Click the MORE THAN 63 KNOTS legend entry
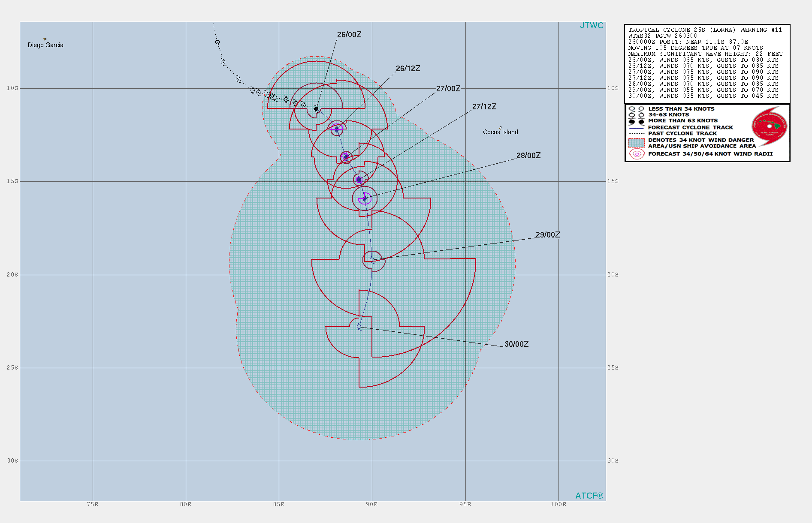The width and height of the screenshot is (812, 523). 683,120
